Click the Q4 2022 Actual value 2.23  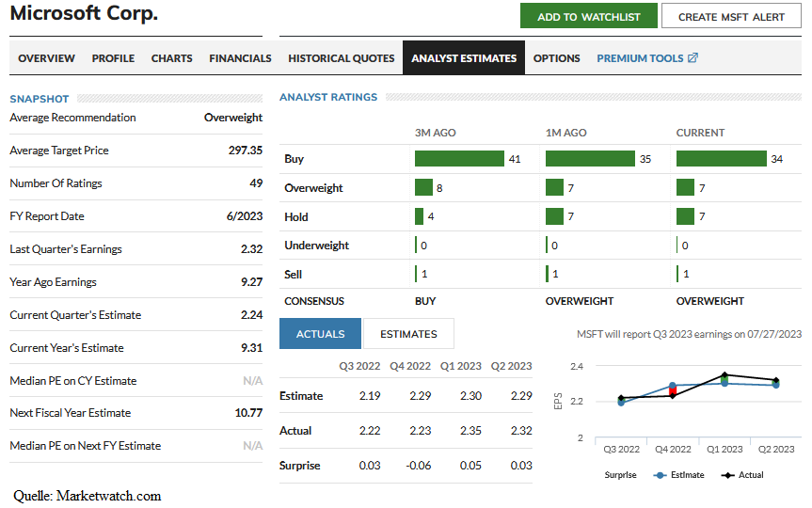click(x=420, y=430)
